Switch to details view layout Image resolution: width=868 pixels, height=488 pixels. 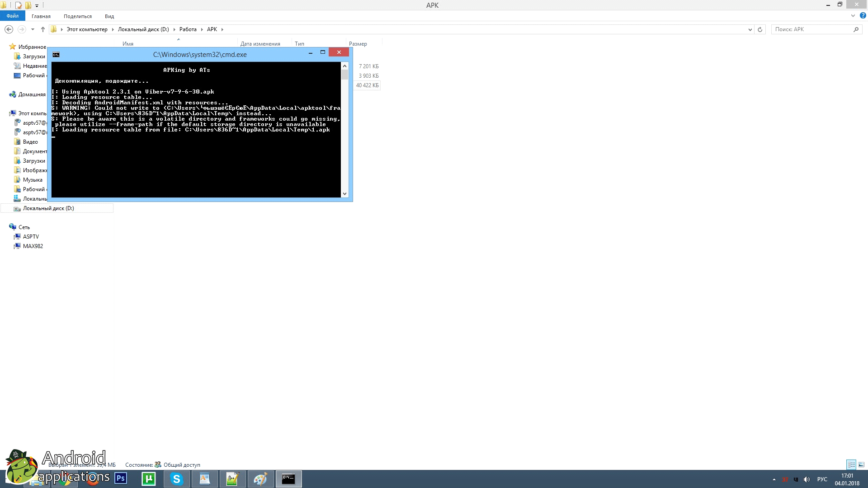pos(851,465)
